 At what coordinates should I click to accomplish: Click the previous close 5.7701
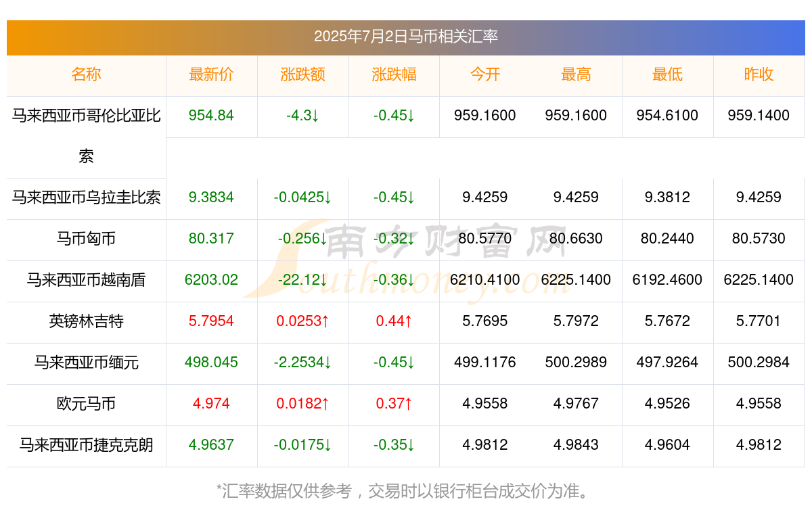click(759, 321)
